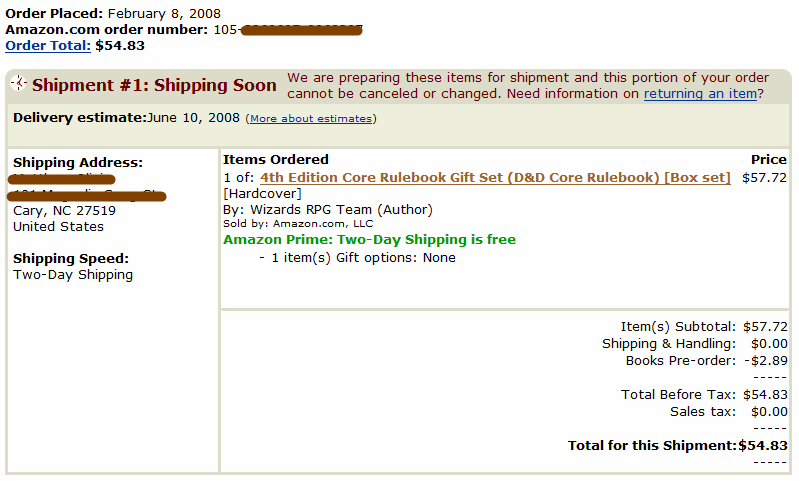This screenshot has height=482, width=799.
Task: Click the Shipping Address label
Action: tap(77, 163)
